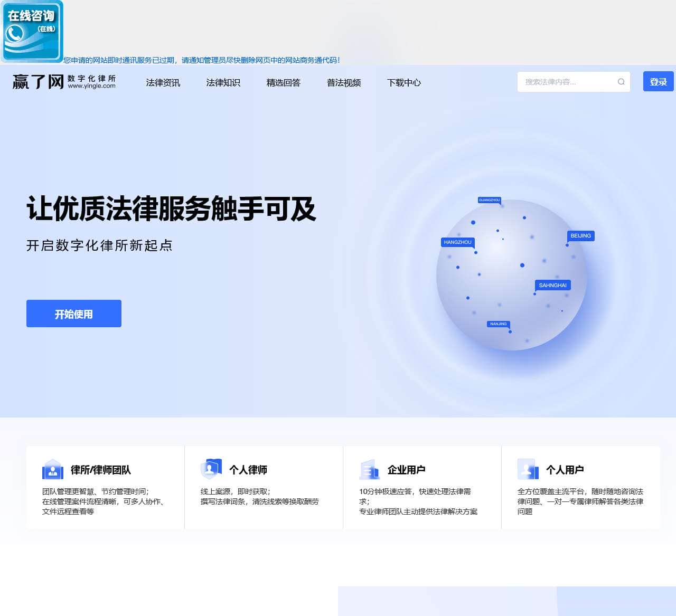Screen dimensions: 676x616
Task: Click the NANJING marker pin
Action: pos(498,324)
